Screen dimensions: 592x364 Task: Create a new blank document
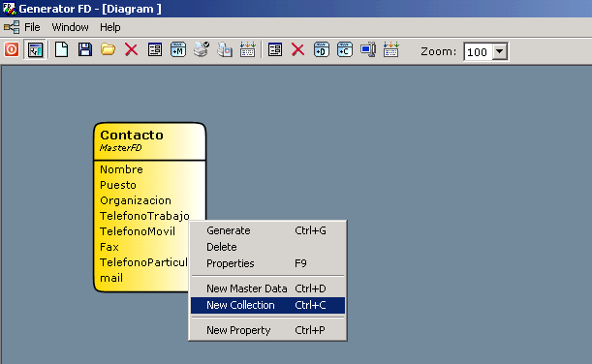(x=62, y=49)
